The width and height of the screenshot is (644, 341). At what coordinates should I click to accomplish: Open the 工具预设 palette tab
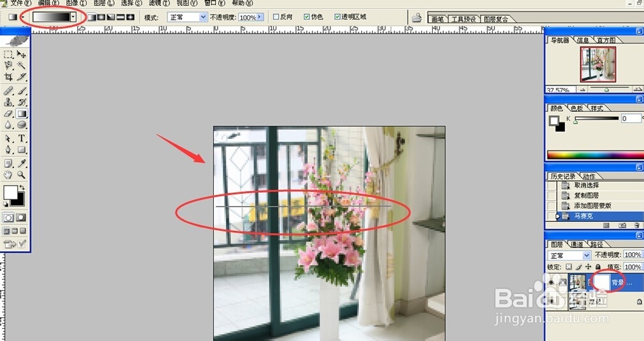[x=463, y=19]
